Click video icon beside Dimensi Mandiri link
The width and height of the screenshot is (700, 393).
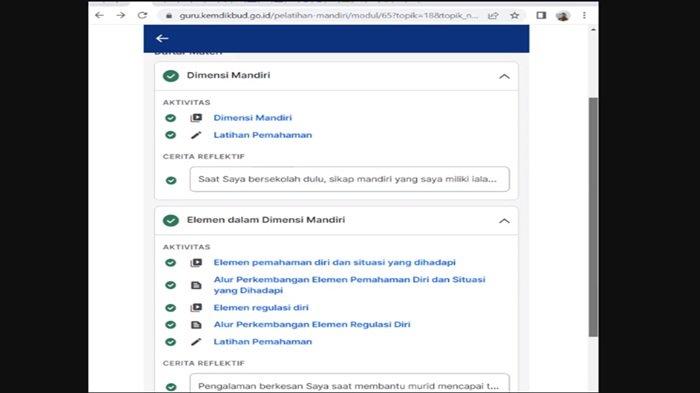(x=196, y=118)
